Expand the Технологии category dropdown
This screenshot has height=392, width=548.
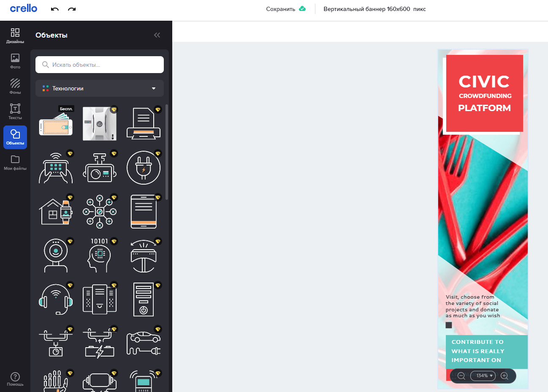tap(100, 88)
